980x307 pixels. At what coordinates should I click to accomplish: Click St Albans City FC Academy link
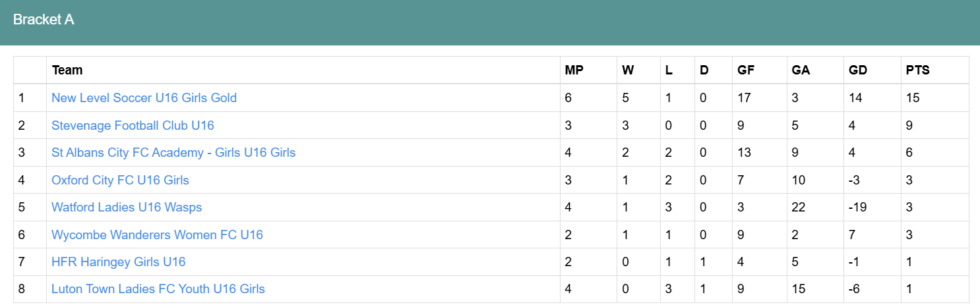[x=173, y=153]
